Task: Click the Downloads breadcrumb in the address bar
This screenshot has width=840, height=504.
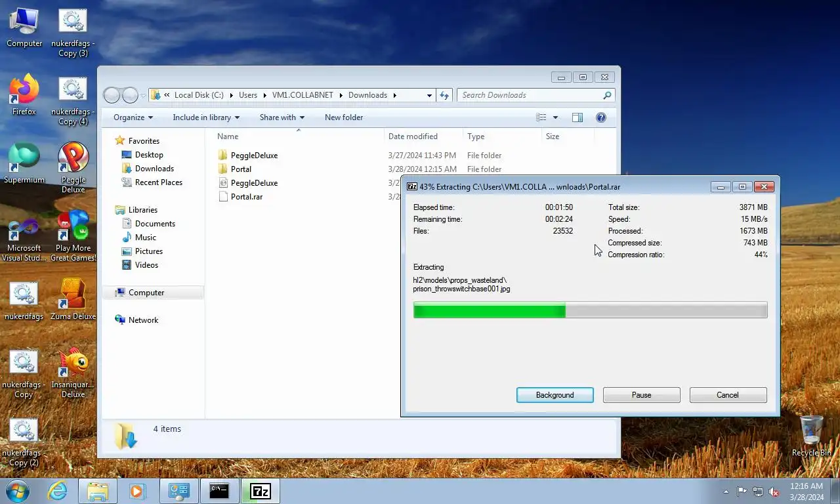Action: pyautogui.click(x=367, y=95)
